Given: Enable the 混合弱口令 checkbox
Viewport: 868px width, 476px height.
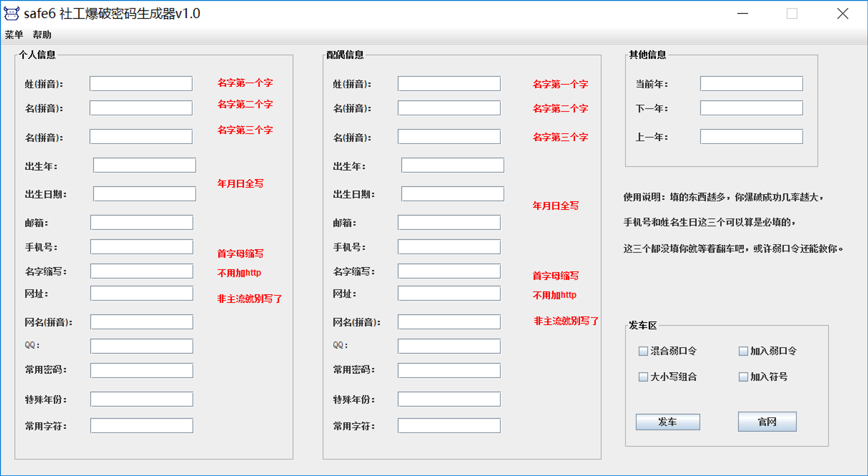Looking at the screenshot, I should [x=643, y=351].
